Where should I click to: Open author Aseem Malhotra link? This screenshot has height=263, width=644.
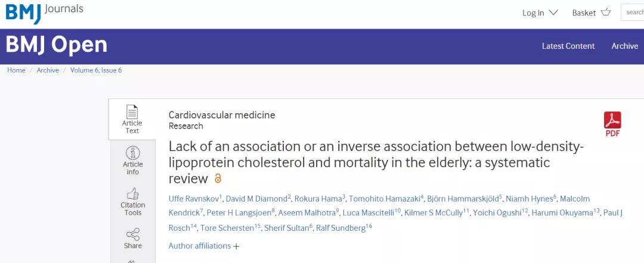point(307,213)
